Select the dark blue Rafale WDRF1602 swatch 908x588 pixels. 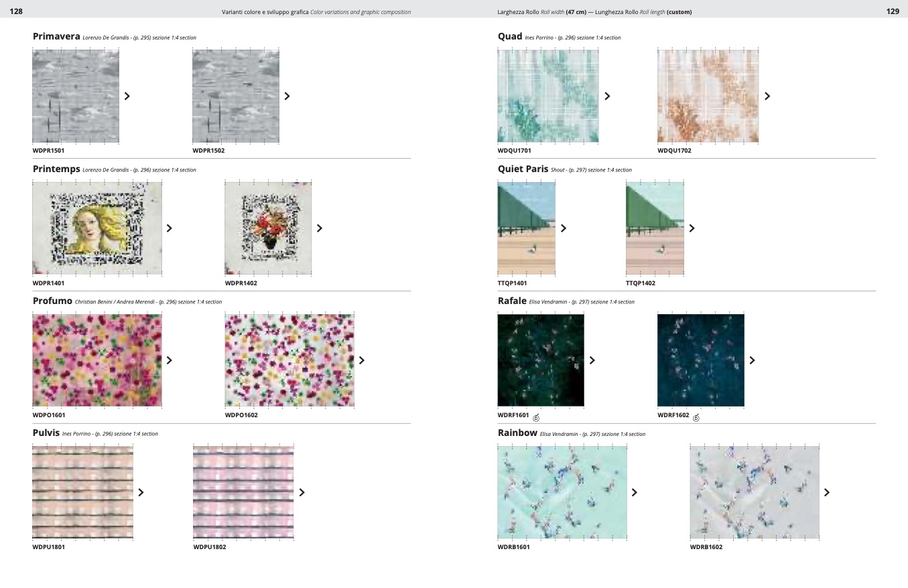[x=700, y=360]
